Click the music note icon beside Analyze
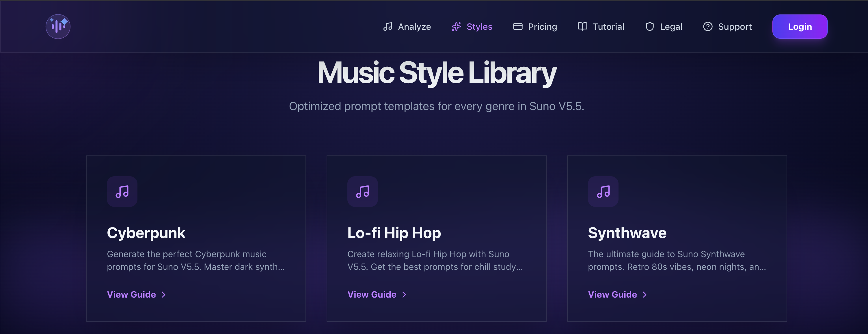The width and height of the screenshot is (868, 334). (388, 26)
